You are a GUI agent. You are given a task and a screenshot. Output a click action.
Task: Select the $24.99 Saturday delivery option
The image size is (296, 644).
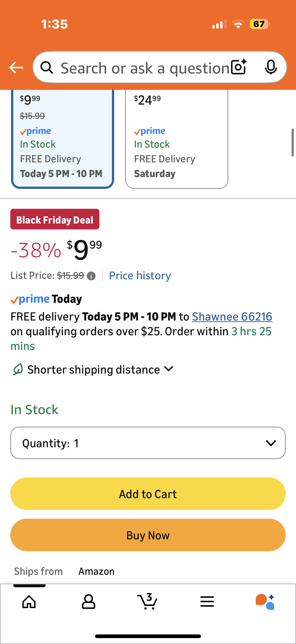click(x=176, y=139)
